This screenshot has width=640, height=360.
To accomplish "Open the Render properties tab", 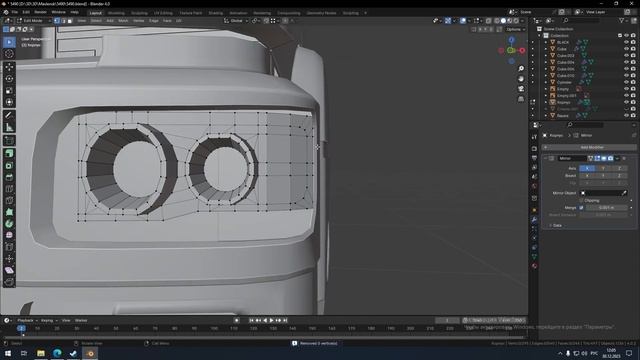I will (534, 149).
